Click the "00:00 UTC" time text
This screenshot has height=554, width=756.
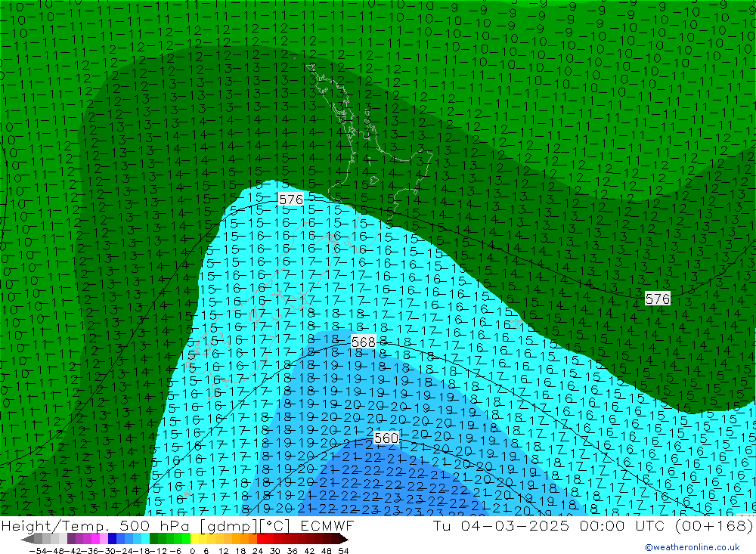624,525
